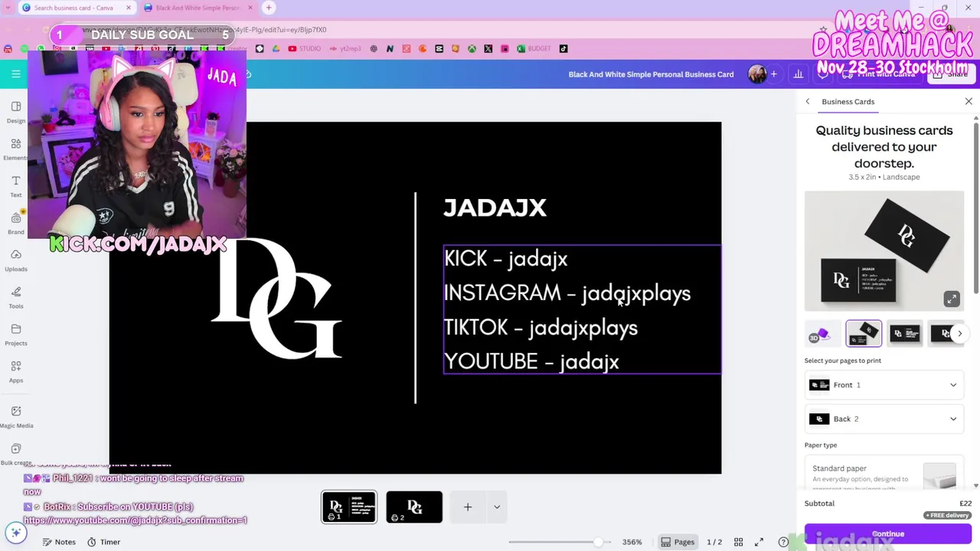Viewport: 980px width, 551px height.
Task: Open the Canva hamburger main menu
Action: (15, 74)
